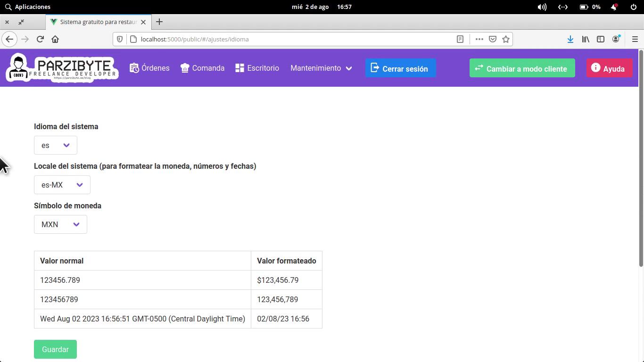Open the system volume indicator

tap(542, 7)
